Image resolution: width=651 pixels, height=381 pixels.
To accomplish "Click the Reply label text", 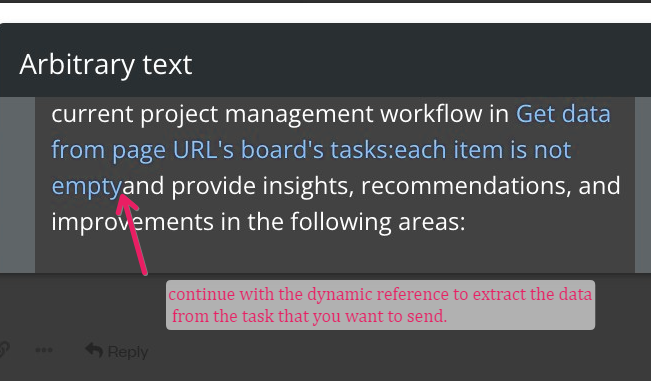I will (127, 352).
